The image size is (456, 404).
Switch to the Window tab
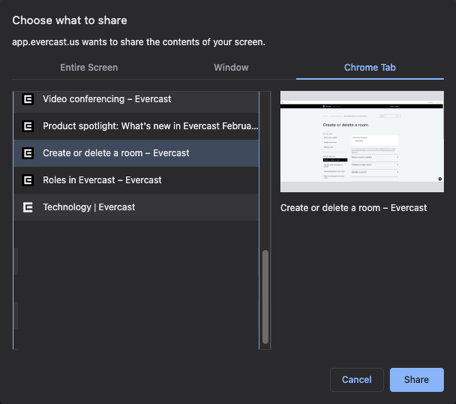231,68
